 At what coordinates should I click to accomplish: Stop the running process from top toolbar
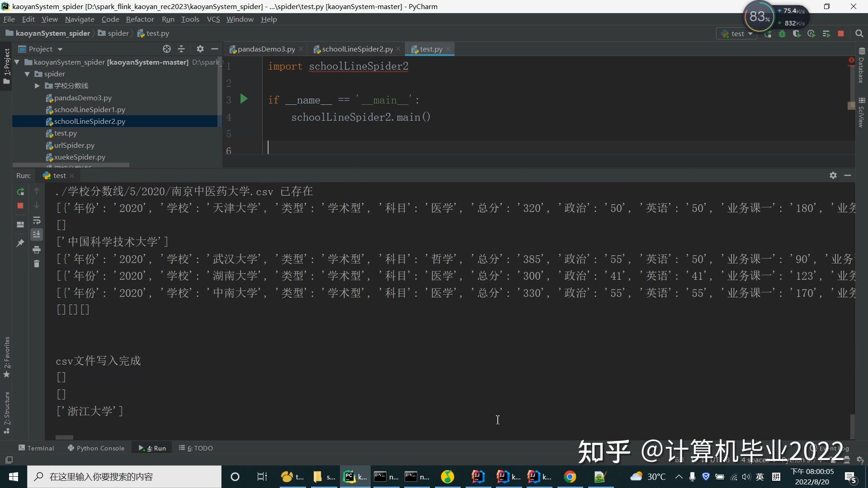click(x=841, y=34)
